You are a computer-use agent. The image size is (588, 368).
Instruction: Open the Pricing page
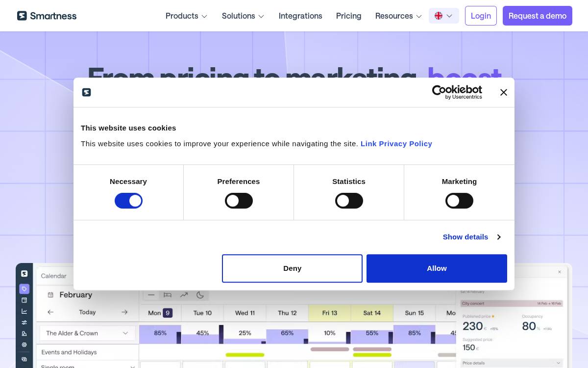click(349, 16)
